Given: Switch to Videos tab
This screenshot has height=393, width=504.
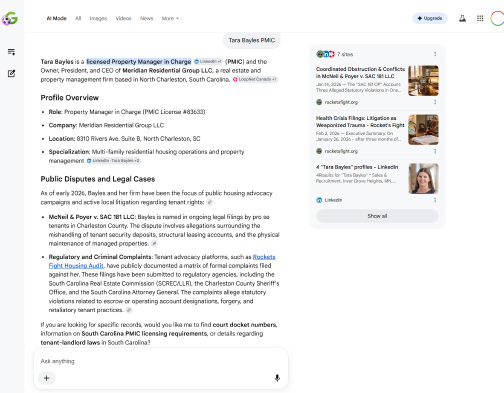Looking at the screenshot, I should pos(123,18).
